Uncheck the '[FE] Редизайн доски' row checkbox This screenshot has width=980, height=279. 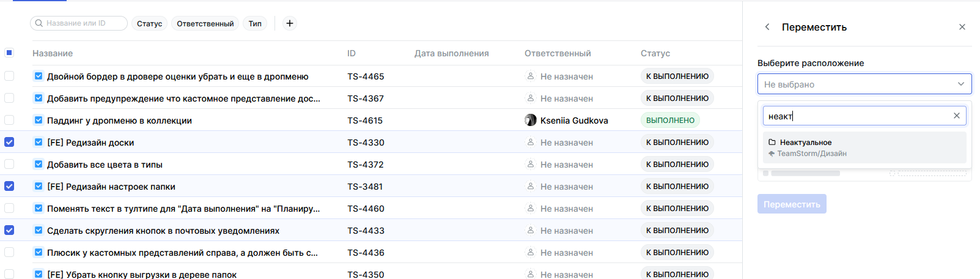9,142
